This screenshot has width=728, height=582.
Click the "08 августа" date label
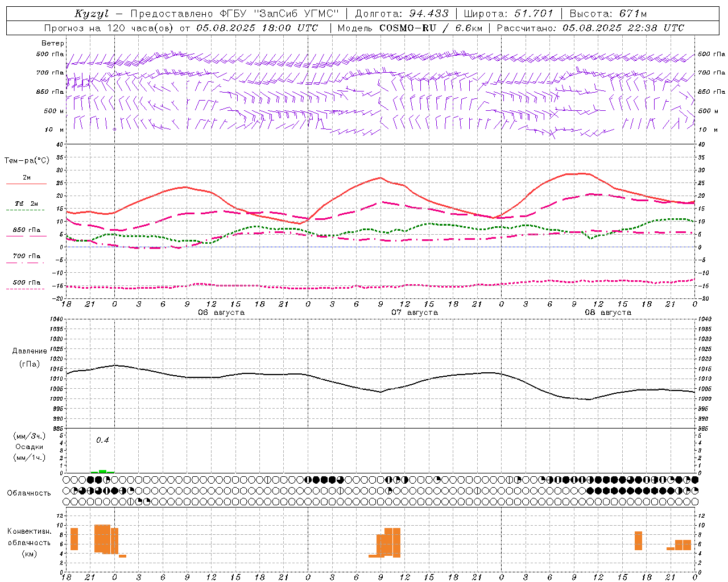click(x=608, y=313)
